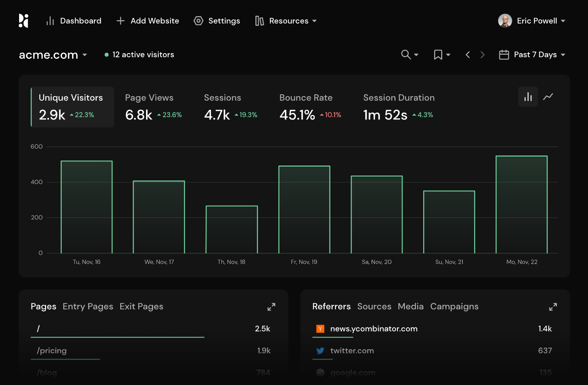Click the Su, Nov, 21 bar
The image size is (588, 385).
449,222
